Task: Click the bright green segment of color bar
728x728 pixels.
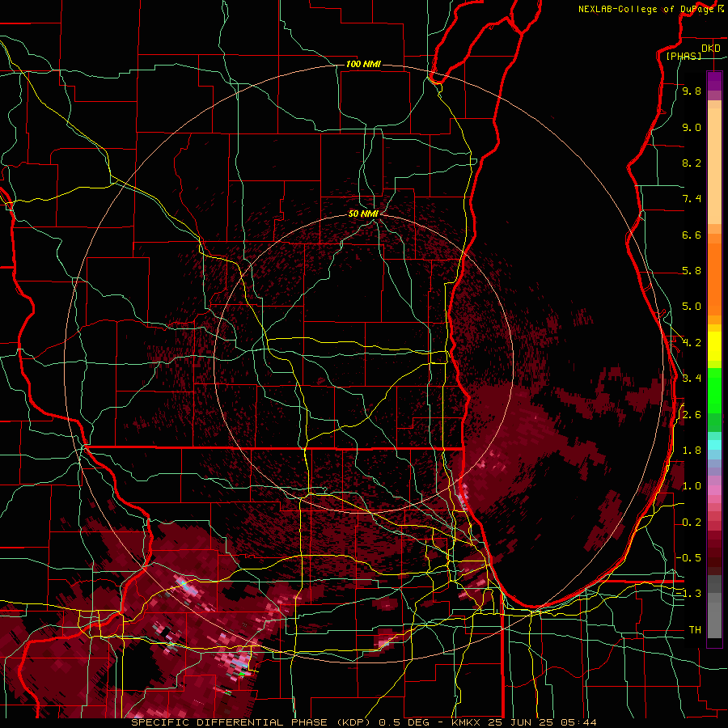Action: tap(714, 390)
